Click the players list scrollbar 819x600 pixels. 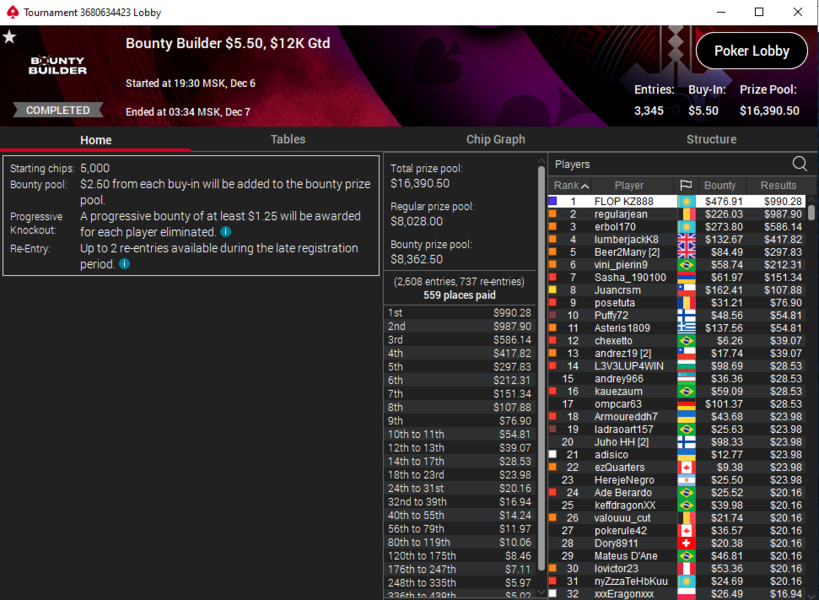tap(811, 213)
